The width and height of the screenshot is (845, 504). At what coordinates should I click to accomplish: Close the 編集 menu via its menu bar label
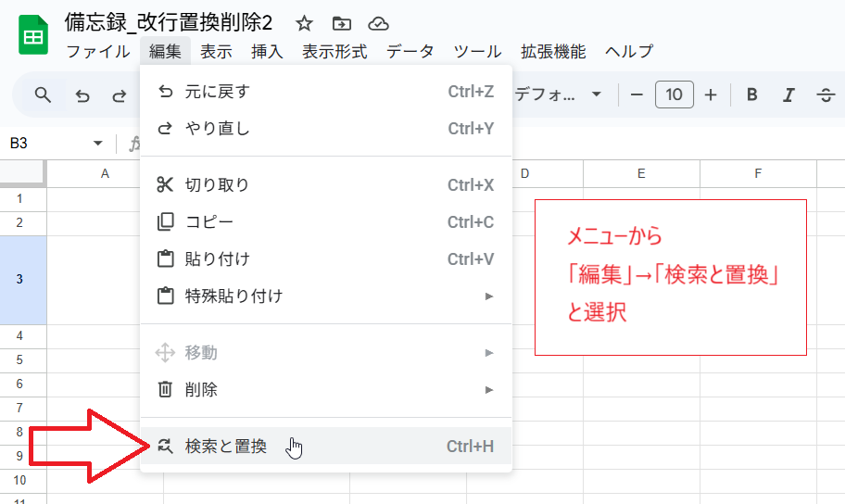click(x=165, y=51)
